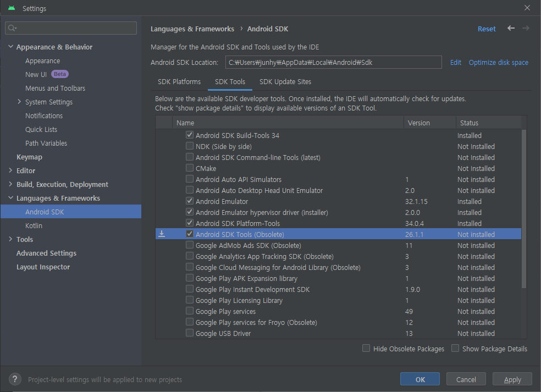Uncheck Android Emulator
The height and width of the screenshot is (392, 541).
coord(190,201)
